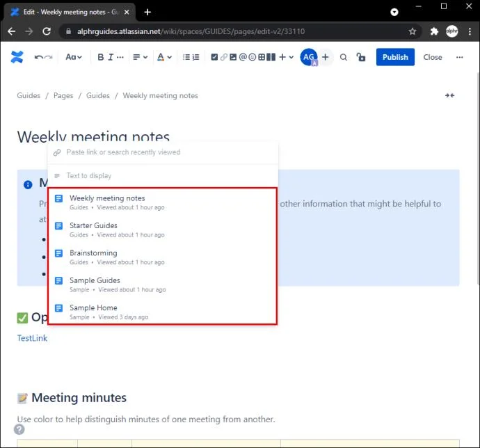Toggle italic formatting
Image resolution: width=480 pixels, height=448 pixels.
click(111, 57)
